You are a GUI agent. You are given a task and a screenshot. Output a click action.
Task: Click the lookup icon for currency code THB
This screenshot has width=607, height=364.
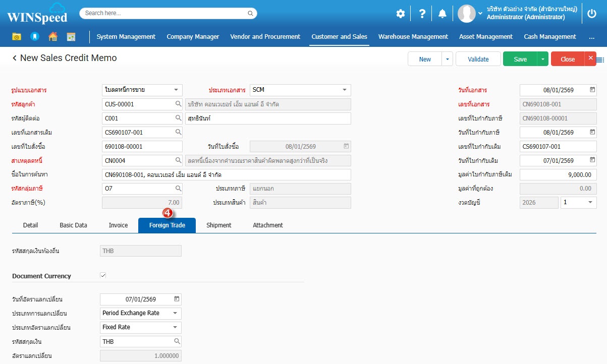pos(177,341)
